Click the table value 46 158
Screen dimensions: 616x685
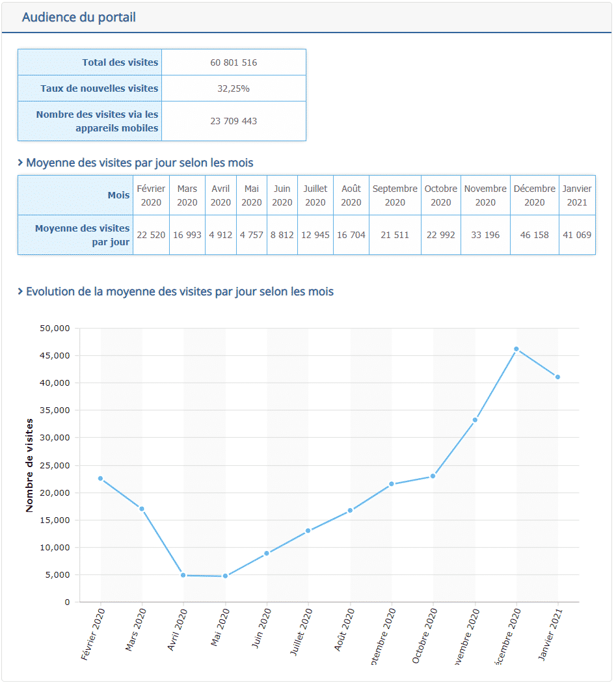click(x=535, y=235)
